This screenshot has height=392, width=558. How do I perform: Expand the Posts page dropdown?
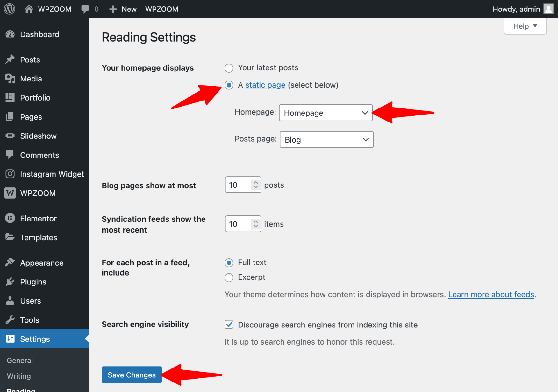(x=326, y=140)
